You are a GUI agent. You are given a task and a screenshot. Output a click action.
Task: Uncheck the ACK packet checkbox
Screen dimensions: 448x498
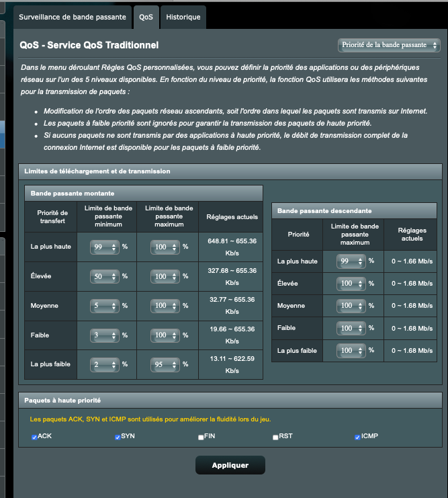click(x=34, y=438)
